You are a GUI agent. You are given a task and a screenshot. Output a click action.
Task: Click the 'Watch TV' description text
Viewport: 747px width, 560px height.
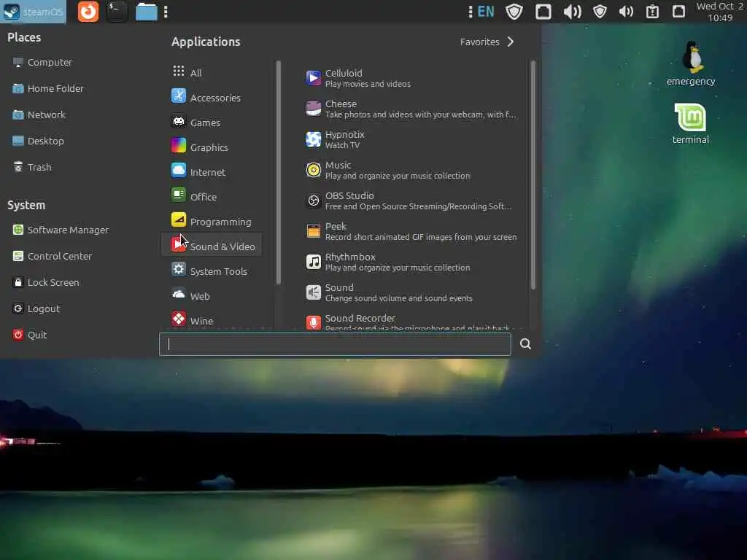pyautogui.click(x=342, y=145)
